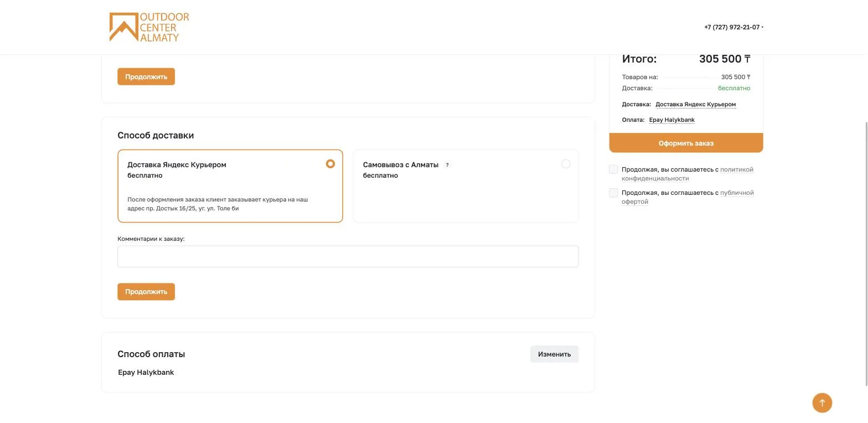The width and height of the screenshot is (868, 423).
Task: Click the +7 (727) 972-21-07 phone number
Action: (732, 27)
